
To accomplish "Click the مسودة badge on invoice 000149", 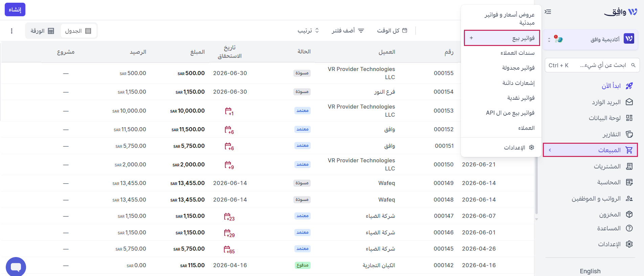I will (302, 183).
